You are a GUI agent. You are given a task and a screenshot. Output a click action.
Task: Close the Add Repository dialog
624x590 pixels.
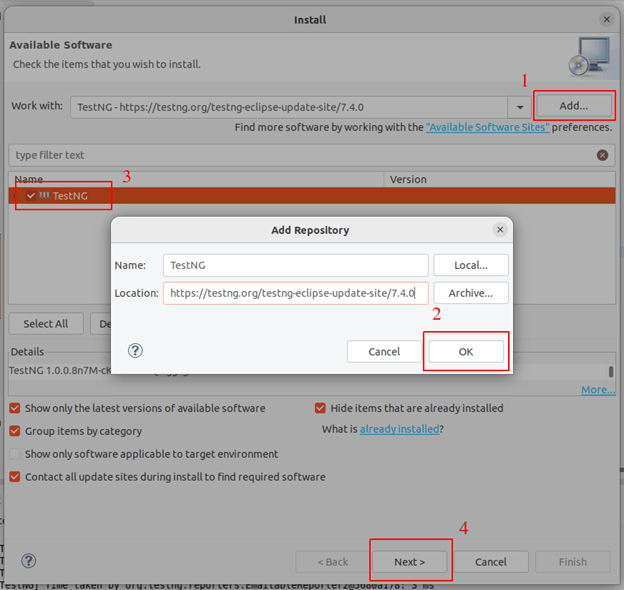(500, 230)
